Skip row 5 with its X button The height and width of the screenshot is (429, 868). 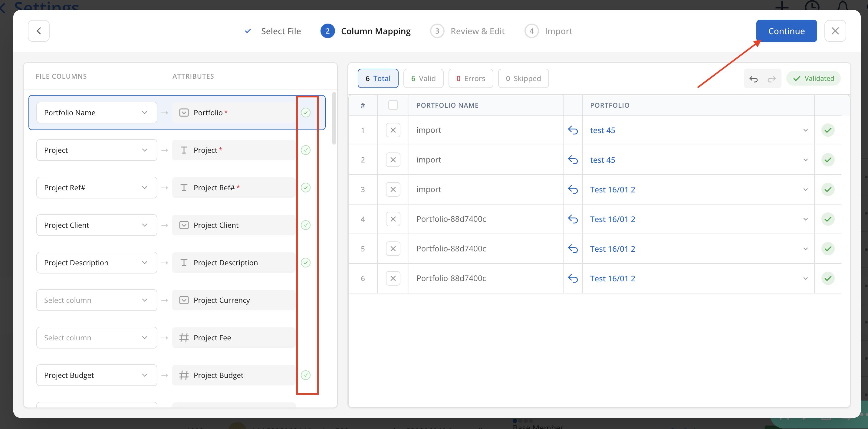393,249
